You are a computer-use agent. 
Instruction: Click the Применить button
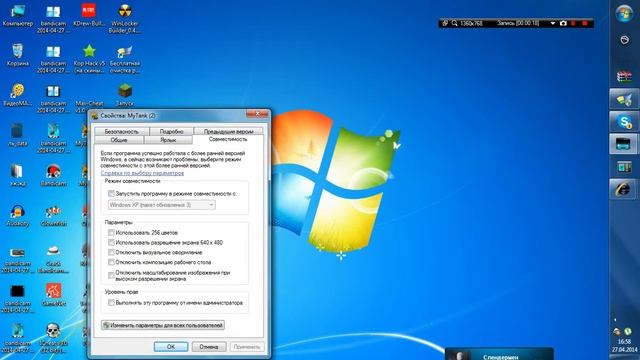click(247, 347)
